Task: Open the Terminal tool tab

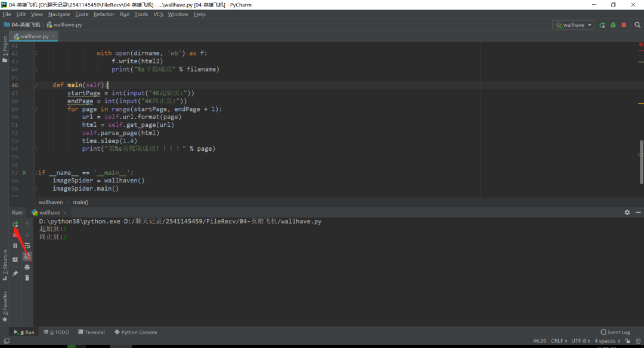Action: (91, 333)
